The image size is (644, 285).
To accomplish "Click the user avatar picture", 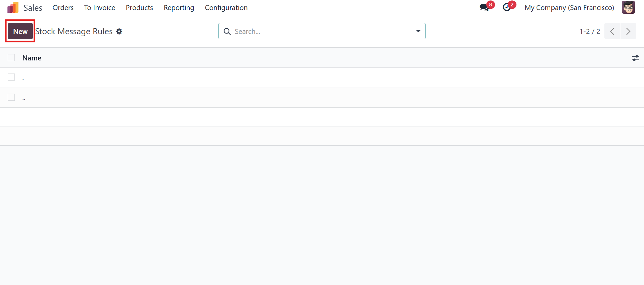I will click(628, 7).
